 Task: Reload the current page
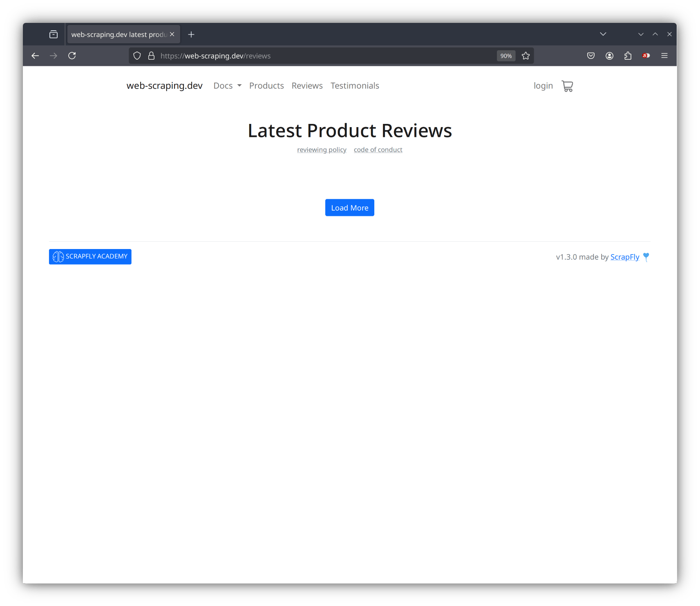click(x=72, y=56)
